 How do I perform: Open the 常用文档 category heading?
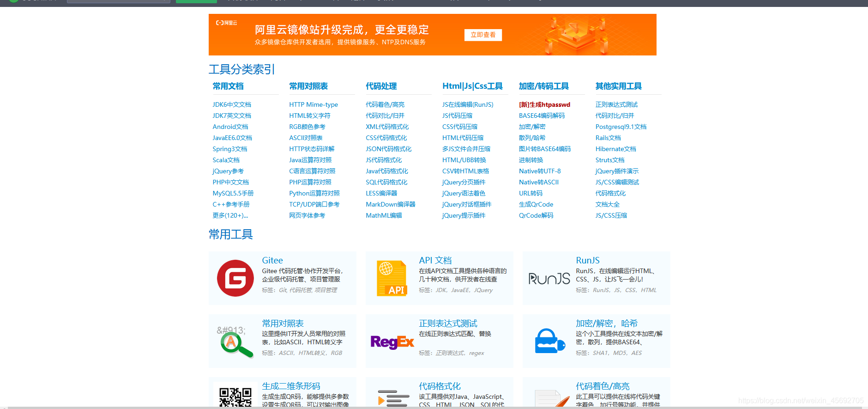tap(228, 86)
